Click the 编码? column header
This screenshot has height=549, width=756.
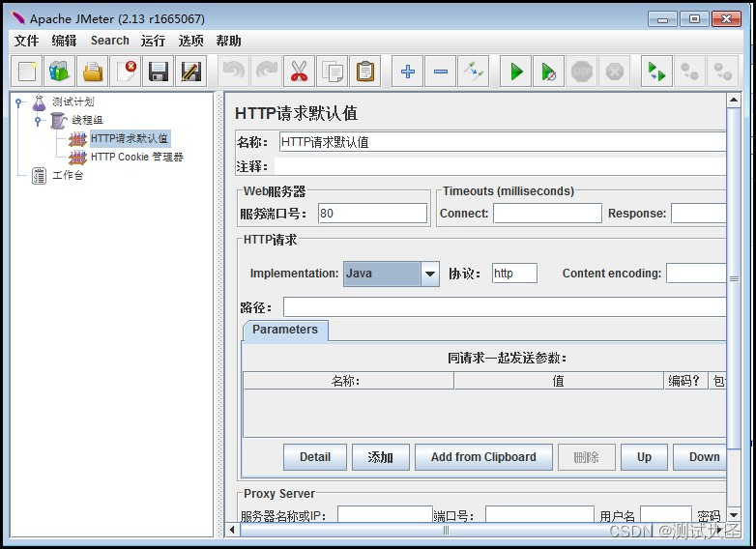click(x=685, y=381)
